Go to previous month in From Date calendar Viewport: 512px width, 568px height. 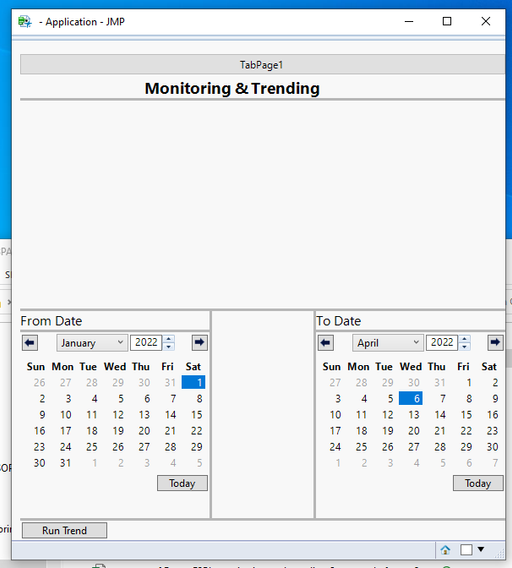pyautogui.click(x=30, y=343)
